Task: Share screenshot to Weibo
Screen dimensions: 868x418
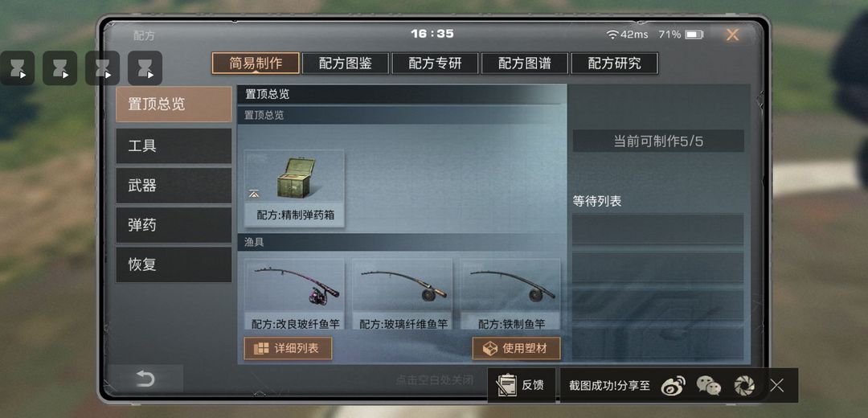Action: (x=673, y=386)
